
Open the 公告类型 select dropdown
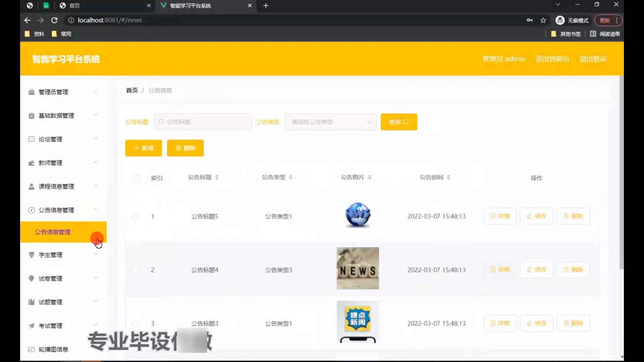pyautogui.click(x=330, y=122)
